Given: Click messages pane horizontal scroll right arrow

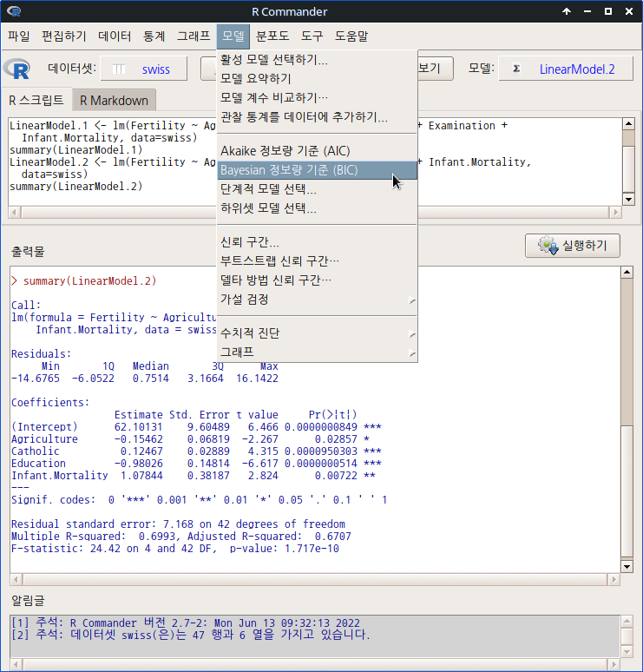Looking at the screenshot, I should 613,665.
